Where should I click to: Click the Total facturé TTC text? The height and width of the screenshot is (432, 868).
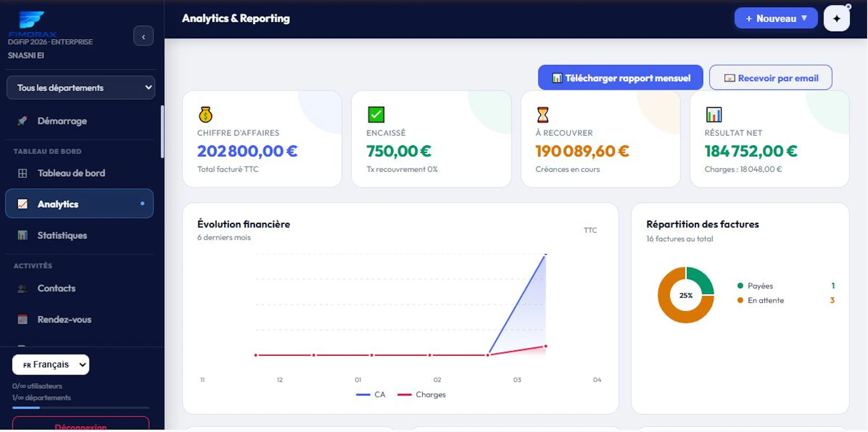(228, 169)
